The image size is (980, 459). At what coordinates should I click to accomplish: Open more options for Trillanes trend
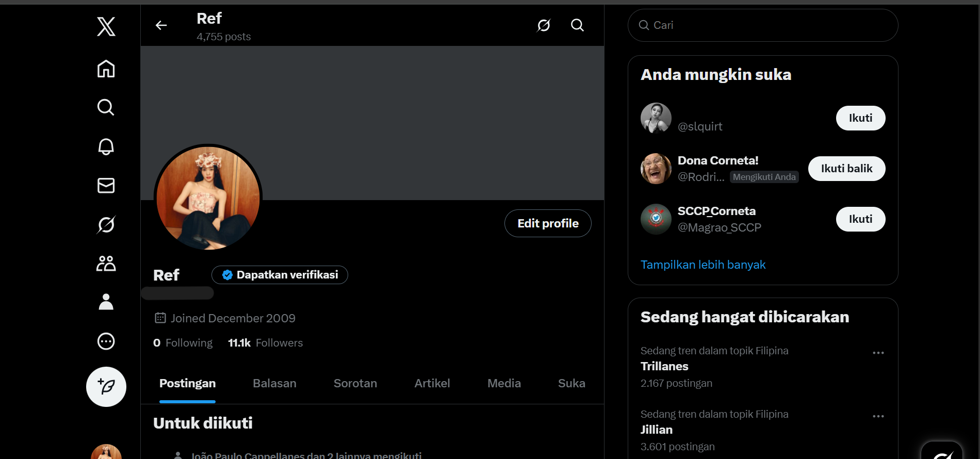[878, 353]
